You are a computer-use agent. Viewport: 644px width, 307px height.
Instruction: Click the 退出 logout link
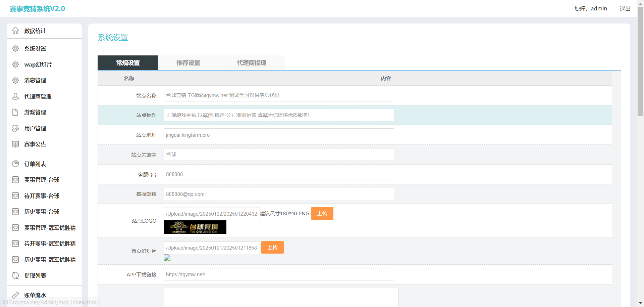click(625, 9)
